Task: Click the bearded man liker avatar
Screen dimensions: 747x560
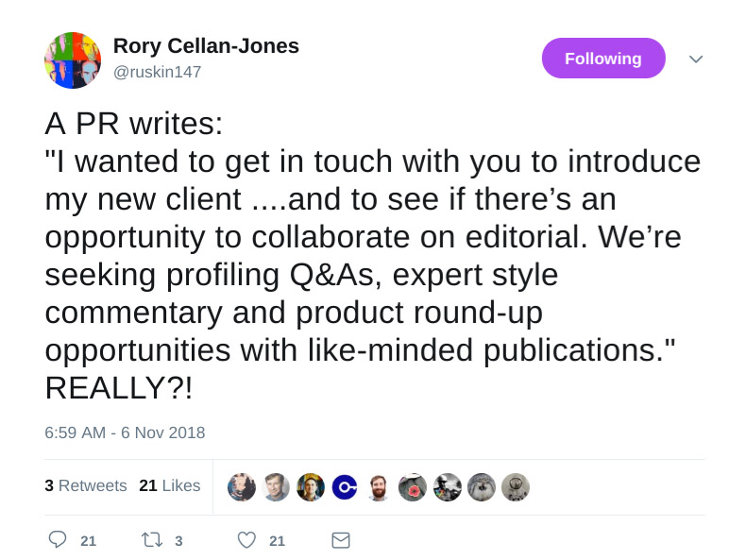Action: 379,486
